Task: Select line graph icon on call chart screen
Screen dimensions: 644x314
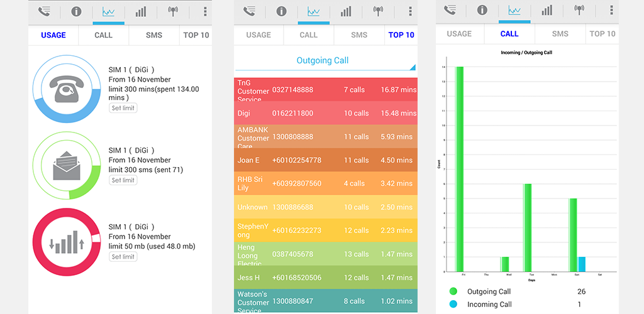Action: coord(514,11)
